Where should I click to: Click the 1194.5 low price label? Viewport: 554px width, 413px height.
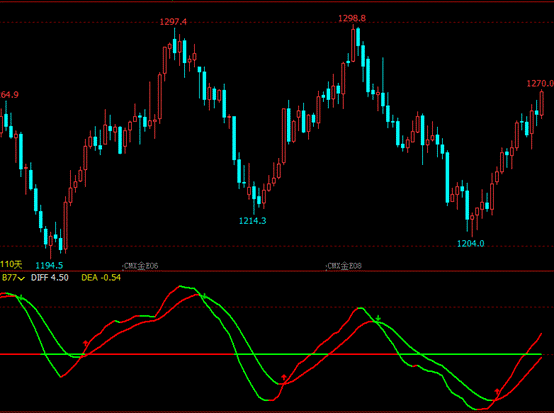[x=49, y=265]
